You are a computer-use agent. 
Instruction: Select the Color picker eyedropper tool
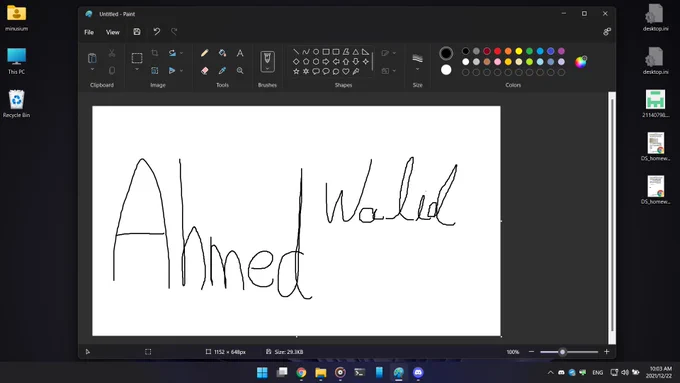(222, 70)
